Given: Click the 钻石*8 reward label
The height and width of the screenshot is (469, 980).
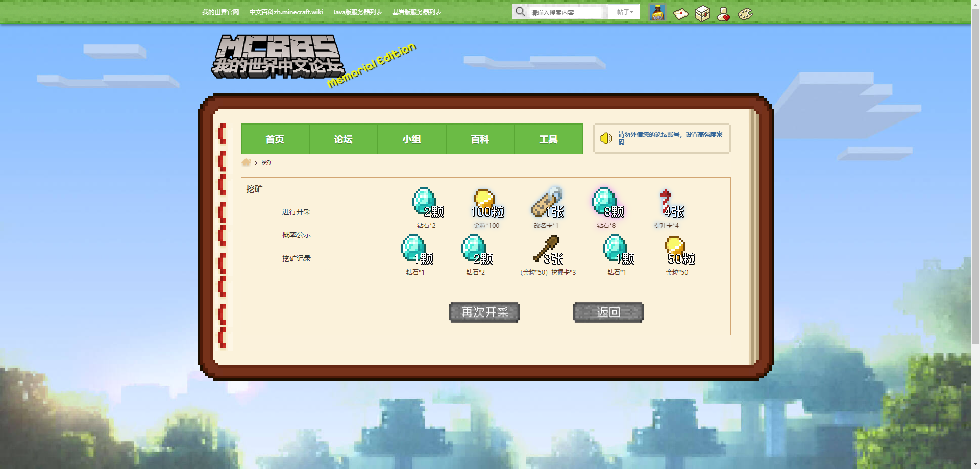Looking at the screenshot, I should (x=606, y=225).
